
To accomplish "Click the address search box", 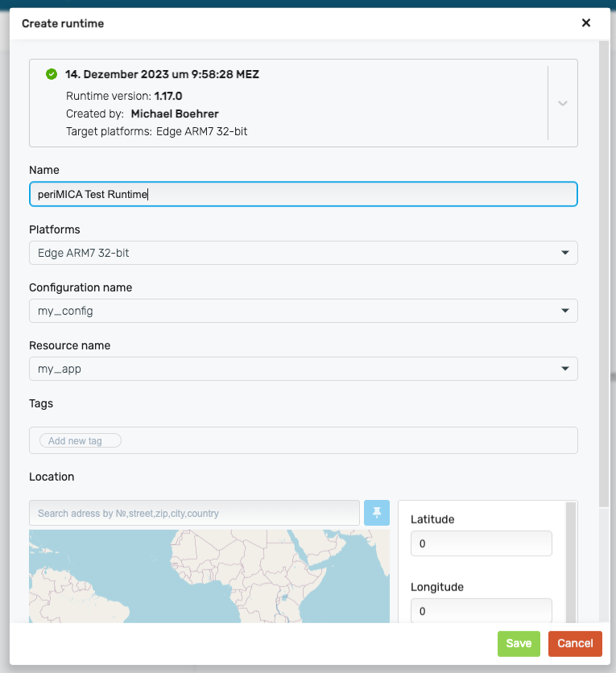I will point(193,513).
